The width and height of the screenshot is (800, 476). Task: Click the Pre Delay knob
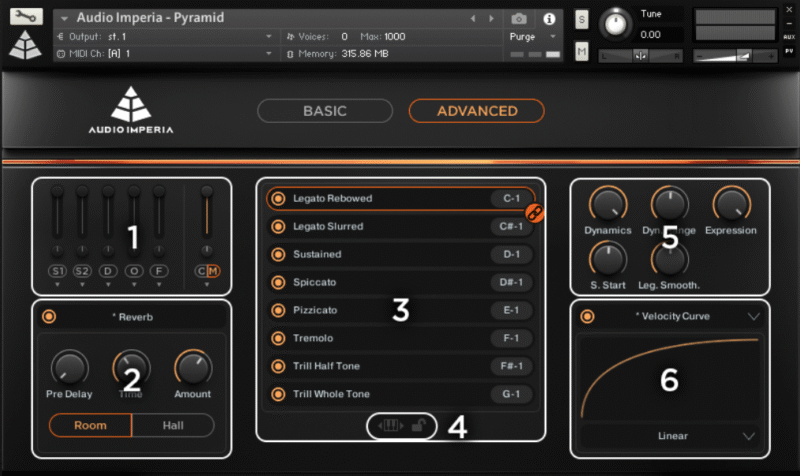(69, 368)
